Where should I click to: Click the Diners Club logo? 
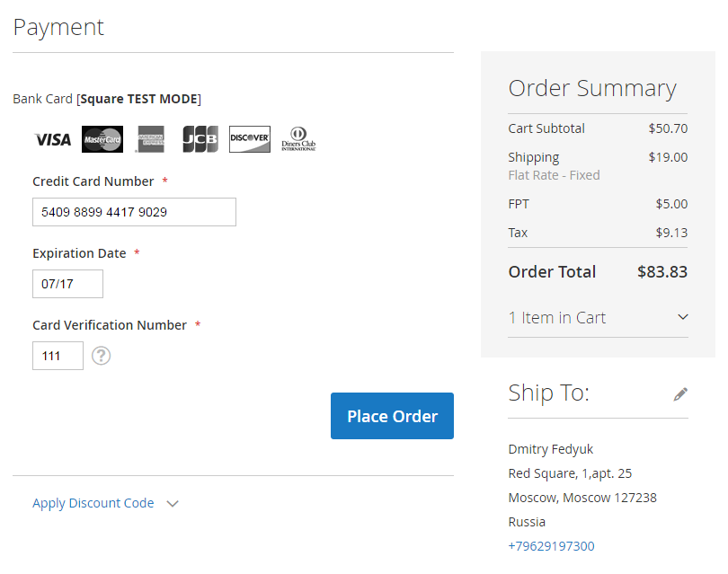click(x=298, y=139)
